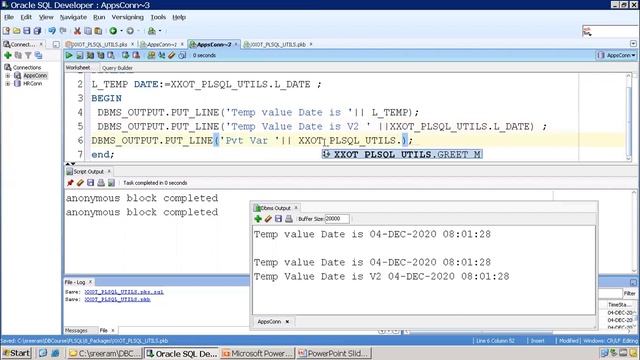The image size is (640, 360).
Task: Run statement with green play icon
Action: [x=69, y=55]
